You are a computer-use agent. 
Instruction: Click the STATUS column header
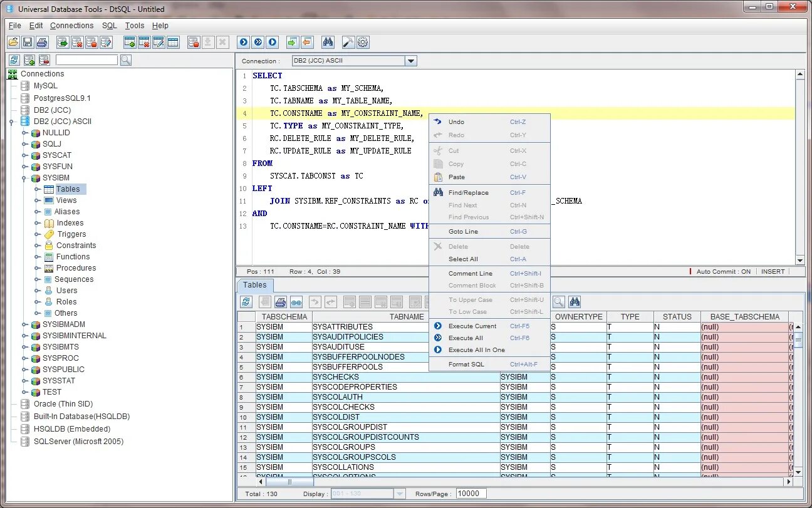(x=677, y=317)
